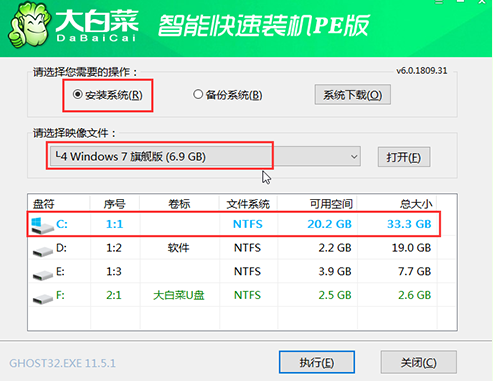This screenshot has height=385, width=493.
Task: Open the Windows 7 旗舰版 image combo box
Action: pos(205,156)
